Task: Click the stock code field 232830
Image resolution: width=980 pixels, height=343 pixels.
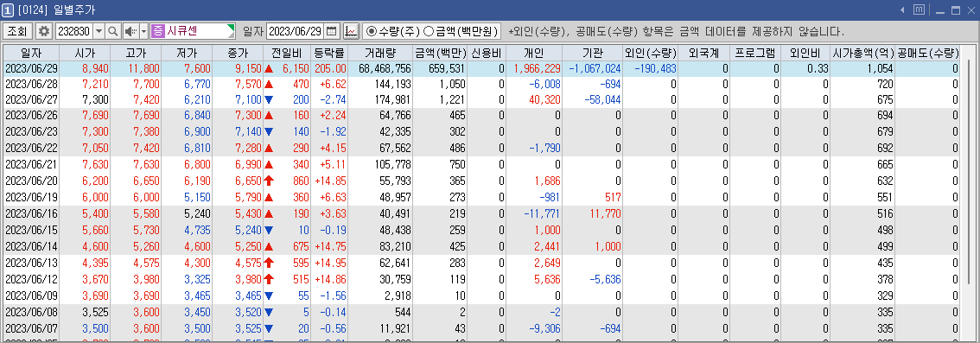Action: coord(73,30)
